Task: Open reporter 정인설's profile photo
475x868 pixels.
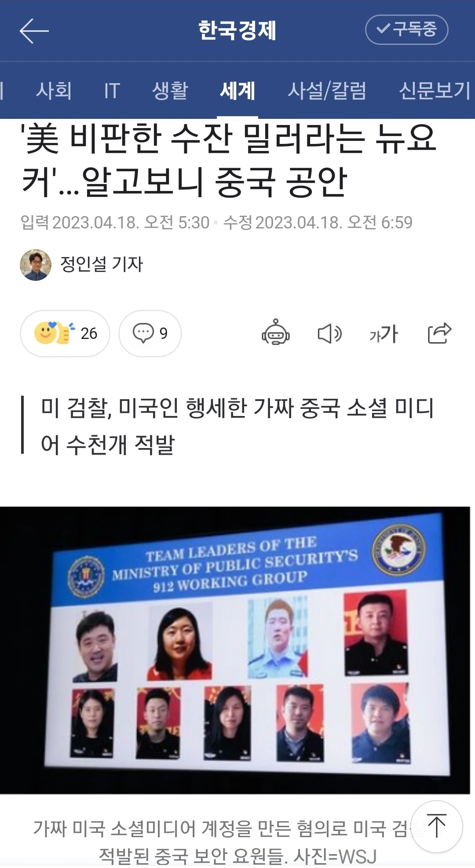Action: (x=36, y=265)
